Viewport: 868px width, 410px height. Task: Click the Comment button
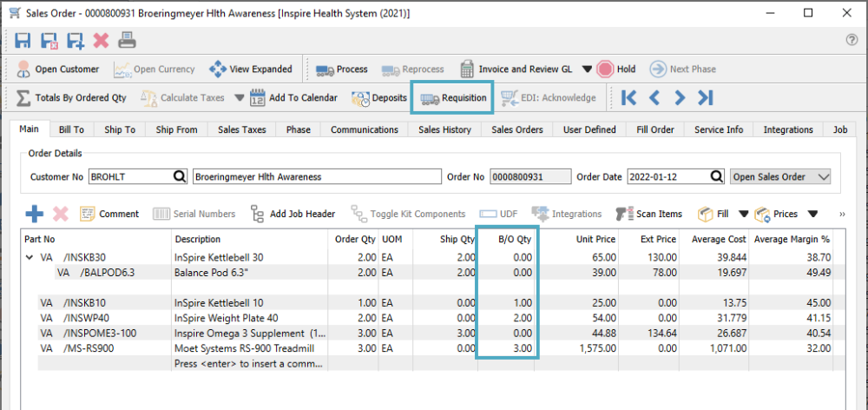point(109,214)
